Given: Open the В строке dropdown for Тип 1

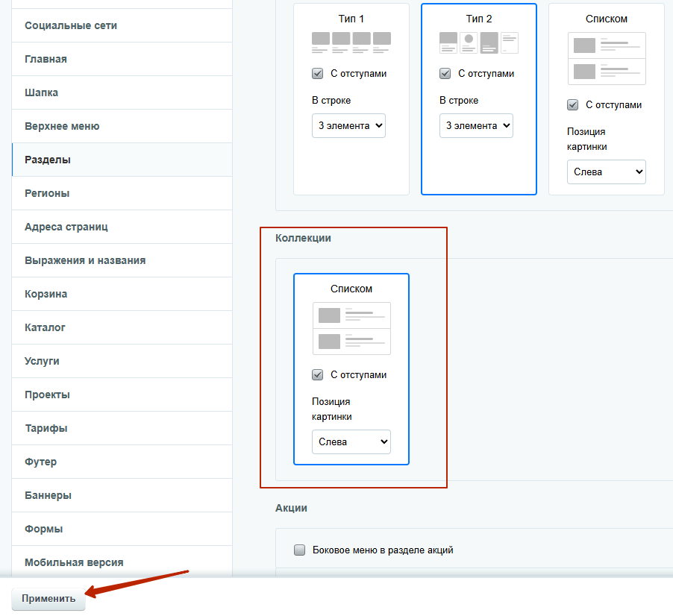Looking at the screenshot, I should 348,126.
